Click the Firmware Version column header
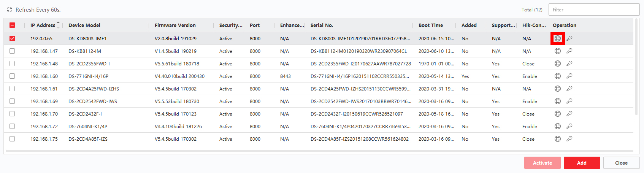Screen dimensions: 644x173 (175, 25)
